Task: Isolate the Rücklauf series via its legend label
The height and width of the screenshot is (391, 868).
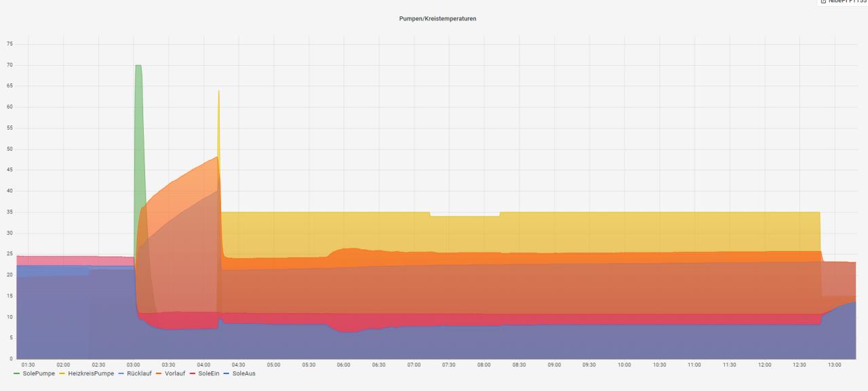Action: (139, 373)
